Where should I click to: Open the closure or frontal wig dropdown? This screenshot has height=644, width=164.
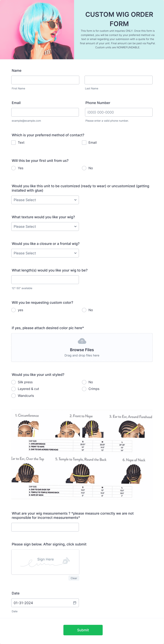point(45,253)
